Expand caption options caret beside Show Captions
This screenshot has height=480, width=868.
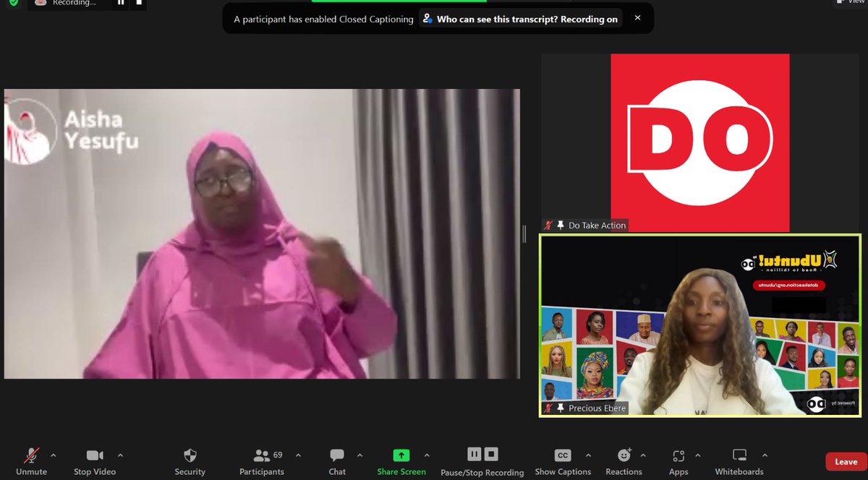[x=587, y=455]
